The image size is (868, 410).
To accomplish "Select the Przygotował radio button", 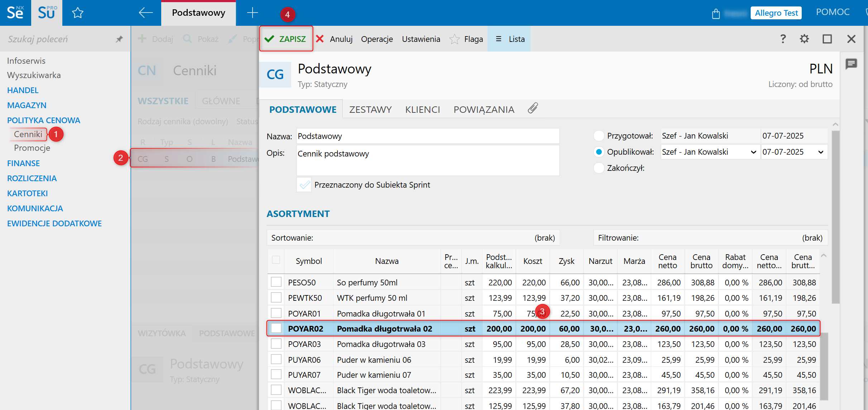I will coord(599,136).
